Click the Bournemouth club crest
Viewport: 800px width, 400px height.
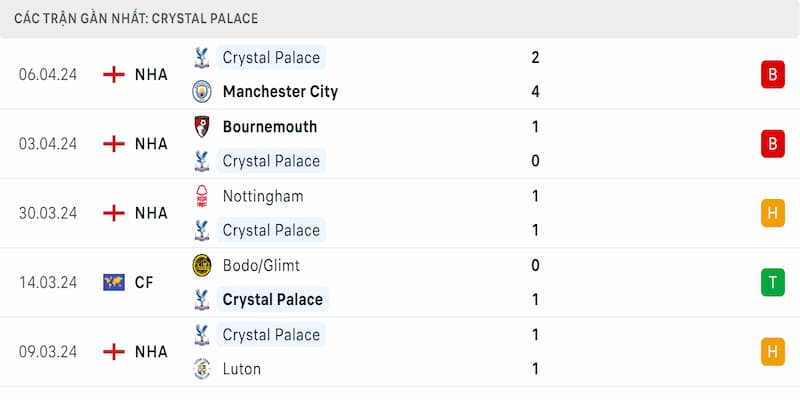(x=202, y=127)
